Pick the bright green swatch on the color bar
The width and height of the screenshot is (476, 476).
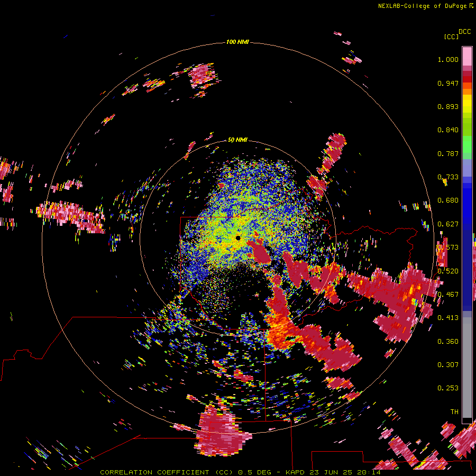[x=467, y=145]
